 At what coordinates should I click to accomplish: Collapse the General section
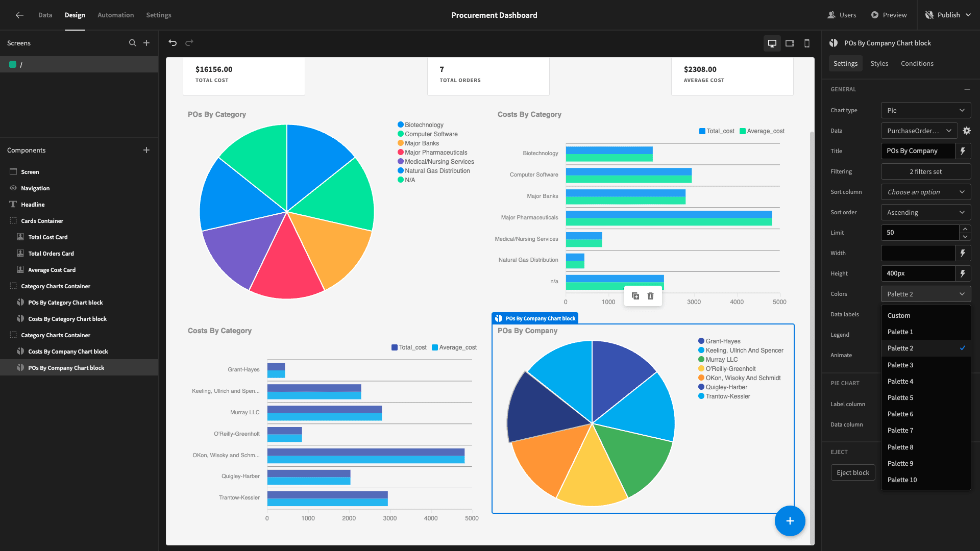(x=967, y=89)
